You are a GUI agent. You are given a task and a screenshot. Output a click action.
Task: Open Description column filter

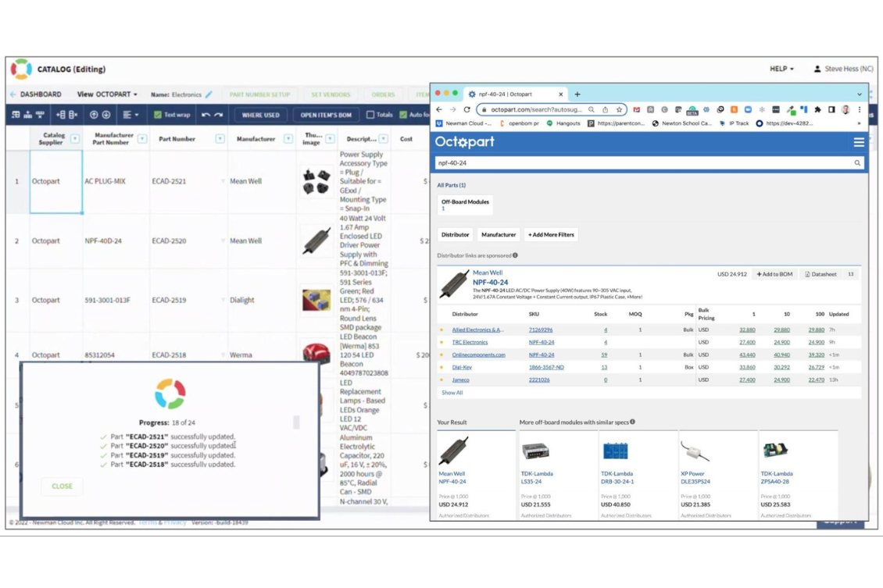pos(384,139)
